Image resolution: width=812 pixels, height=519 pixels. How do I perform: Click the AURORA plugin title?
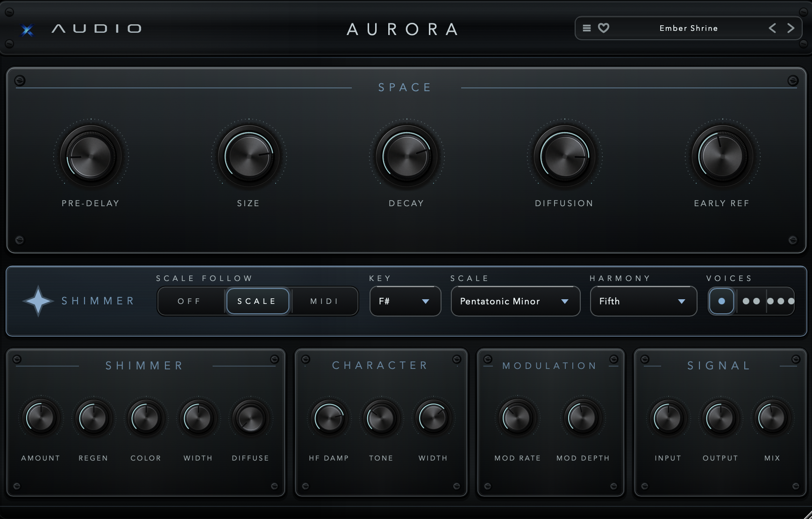pos(403,29)
